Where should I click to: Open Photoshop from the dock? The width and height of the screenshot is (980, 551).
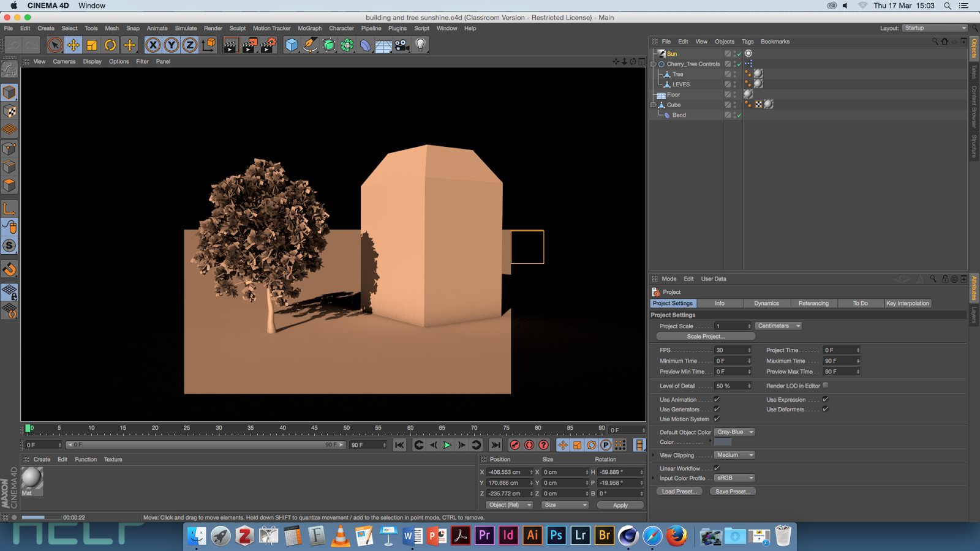tap(556, 536)
